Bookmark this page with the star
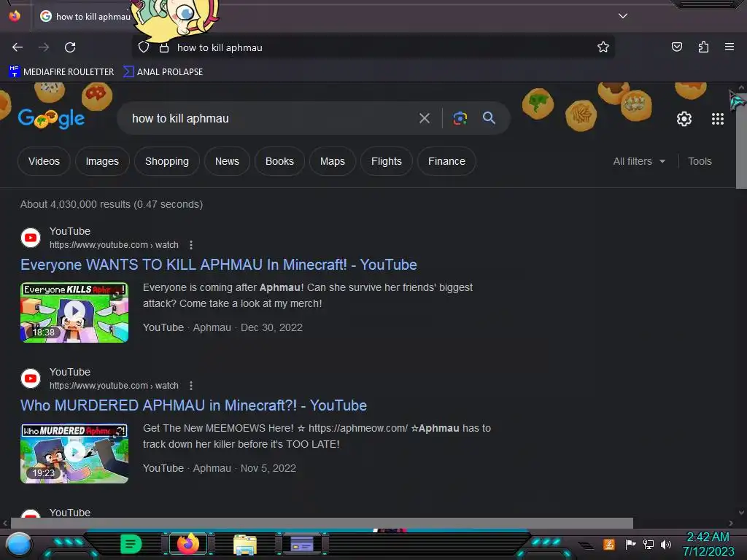The width and height of the screenshot is (747, 560). coord(603,47)
